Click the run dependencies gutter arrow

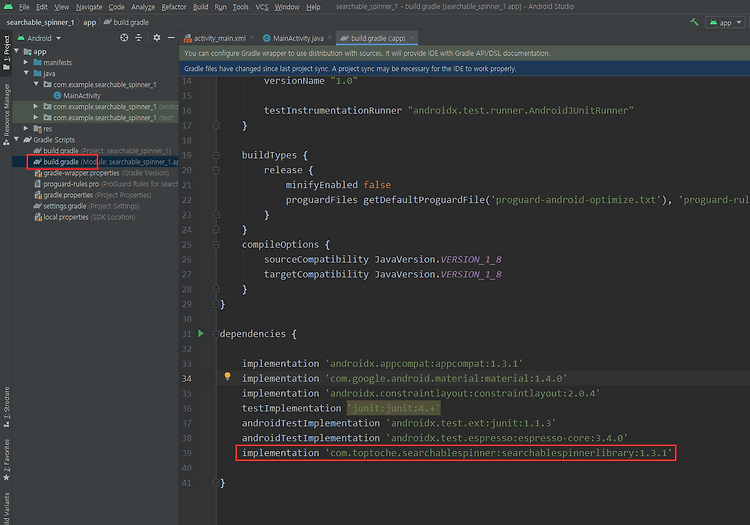point(201,333)
